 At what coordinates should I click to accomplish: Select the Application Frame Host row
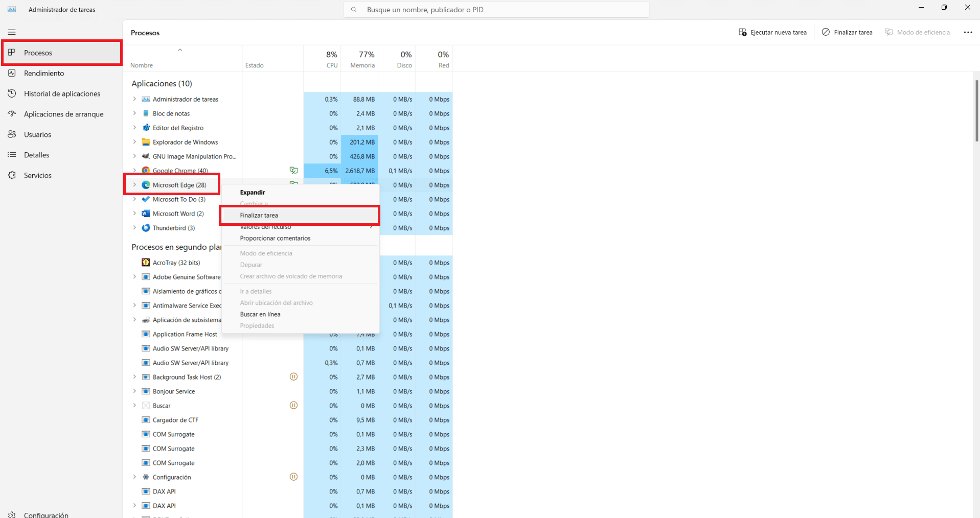288,334
